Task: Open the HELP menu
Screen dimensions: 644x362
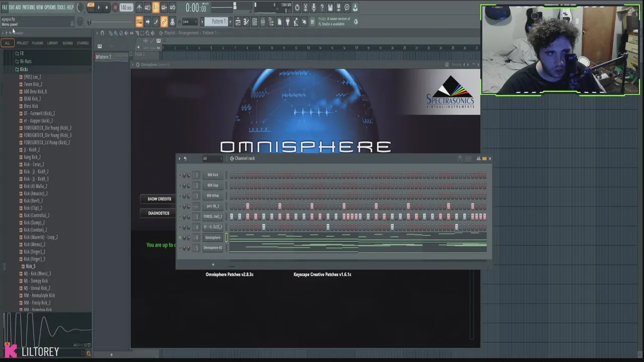Action: (x=70, y=8)
